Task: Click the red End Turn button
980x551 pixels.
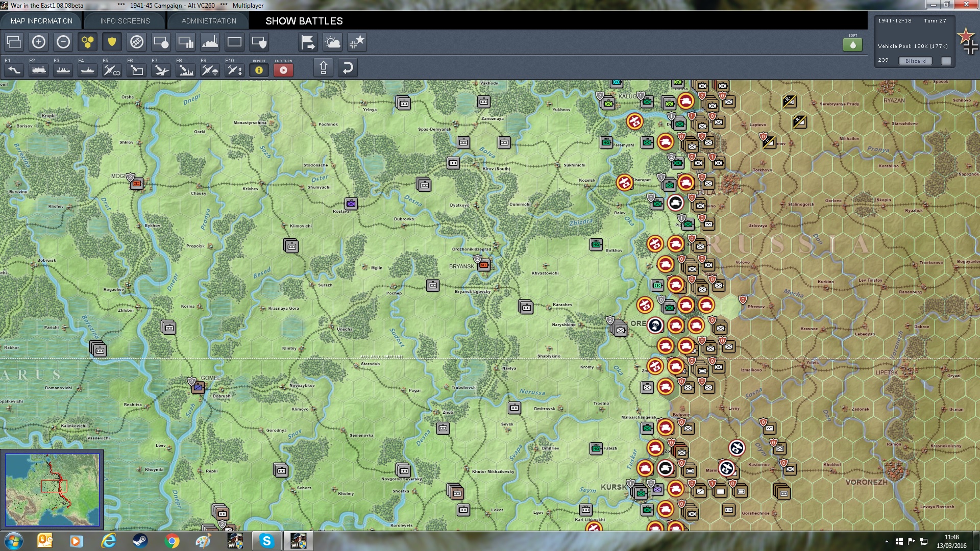Action: point(284,70)
